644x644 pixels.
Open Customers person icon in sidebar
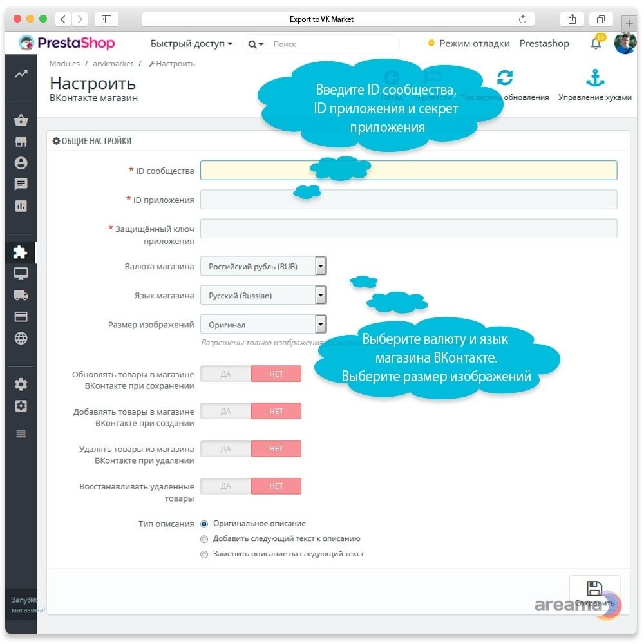point(21,163)
